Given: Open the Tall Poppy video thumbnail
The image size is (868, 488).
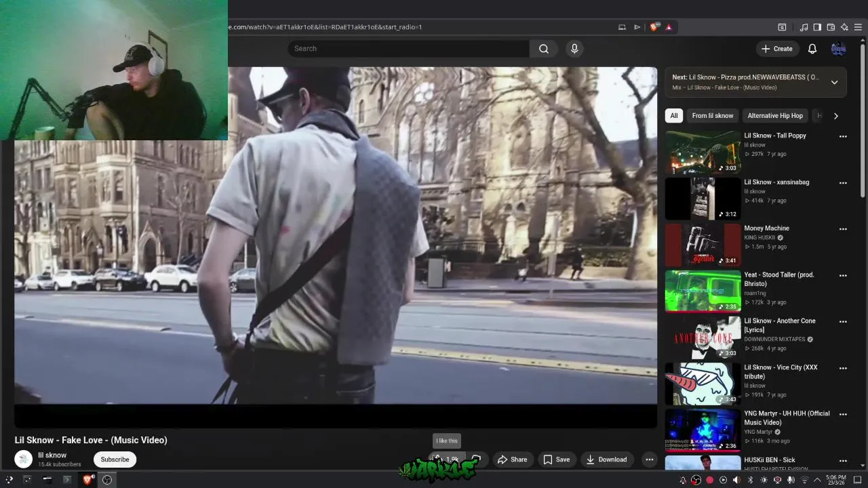Looking at the screenshot, I should click(x=703, y=152).
